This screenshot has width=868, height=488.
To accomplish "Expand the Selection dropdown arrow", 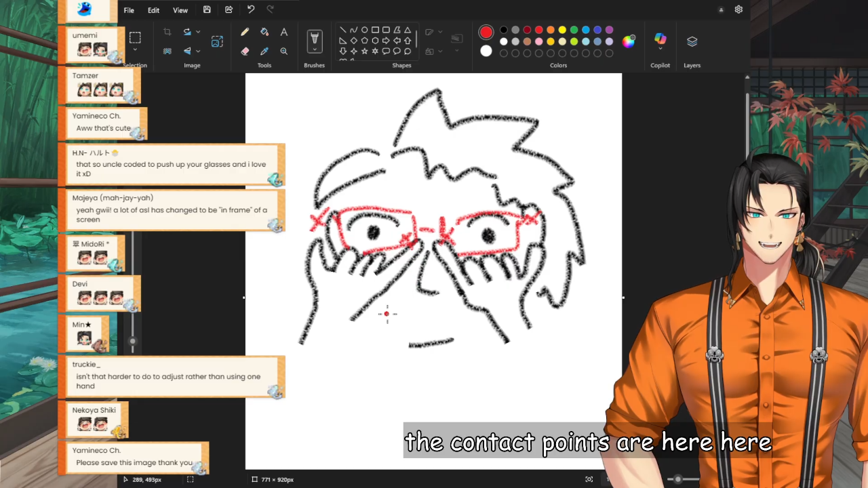I will [x=135, y=50].
